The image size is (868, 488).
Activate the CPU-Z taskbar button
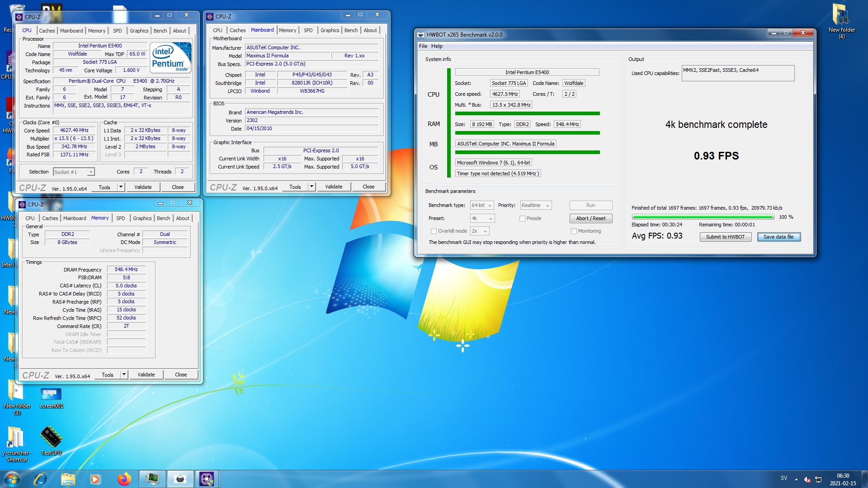pyautogui.click(x=207, y=479)
